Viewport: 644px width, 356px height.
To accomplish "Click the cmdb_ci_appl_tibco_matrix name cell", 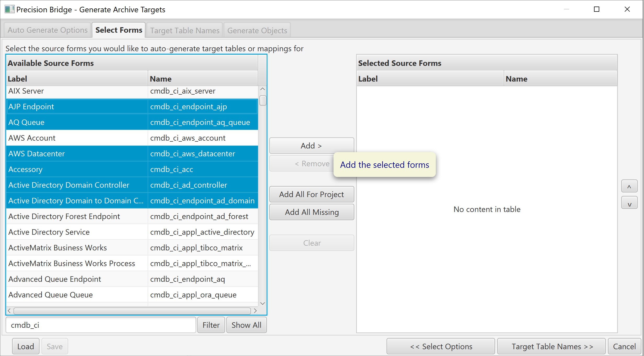I will (x=203, y=248).
